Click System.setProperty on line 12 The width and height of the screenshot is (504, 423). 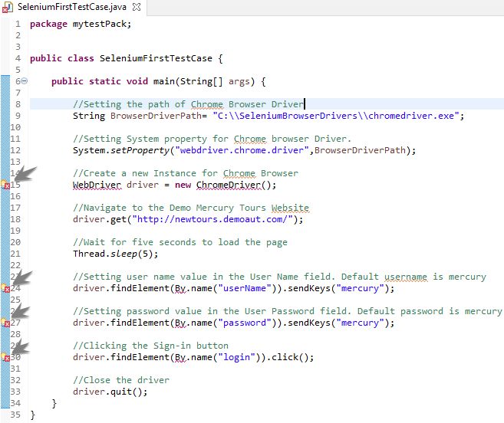[121, 150]
